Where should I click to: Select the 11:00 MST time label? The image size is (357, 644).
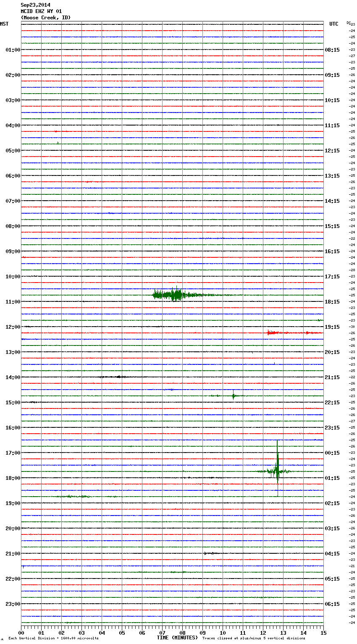[x=13, y=302]
